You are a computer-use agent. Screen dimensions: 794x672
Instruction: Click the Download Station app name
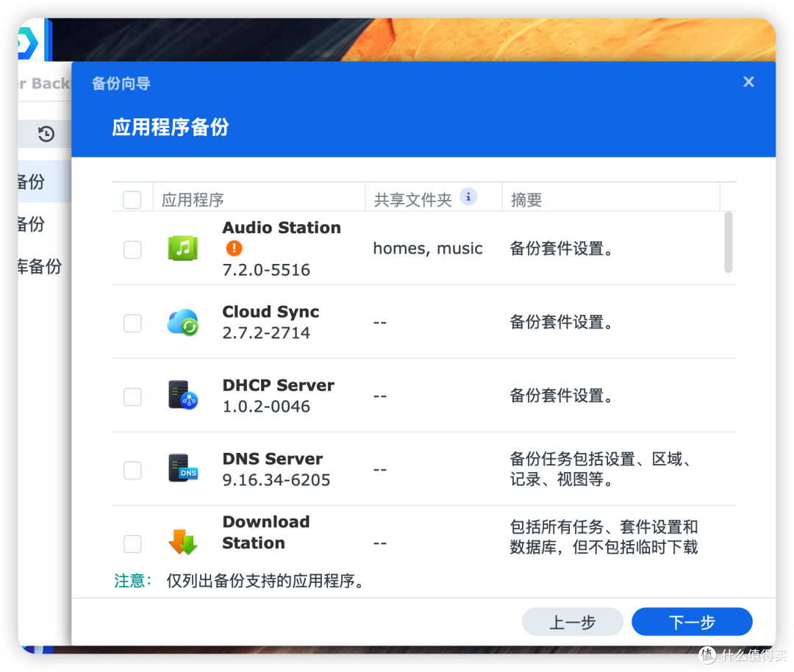pyautogui.click(x=266, y=532)
